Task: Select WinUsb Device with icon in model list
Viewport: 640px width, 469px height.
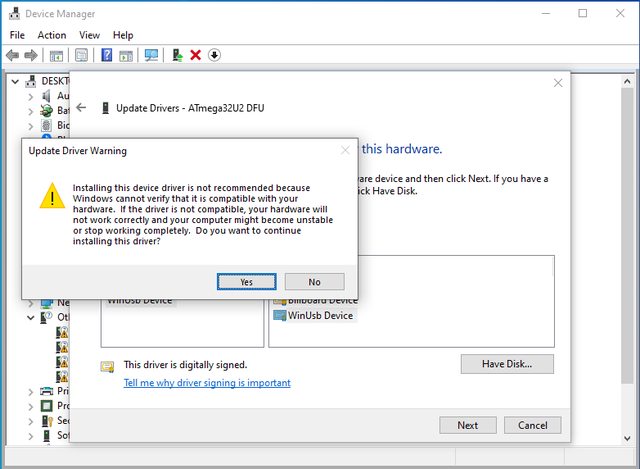Action: coord(314,316)
